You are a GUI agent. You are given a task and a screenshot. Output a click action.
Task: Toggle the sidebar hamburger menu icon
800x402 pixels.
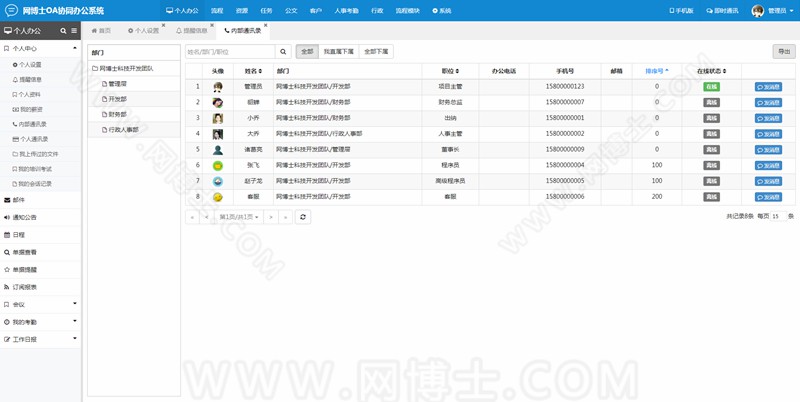(74, 31)
